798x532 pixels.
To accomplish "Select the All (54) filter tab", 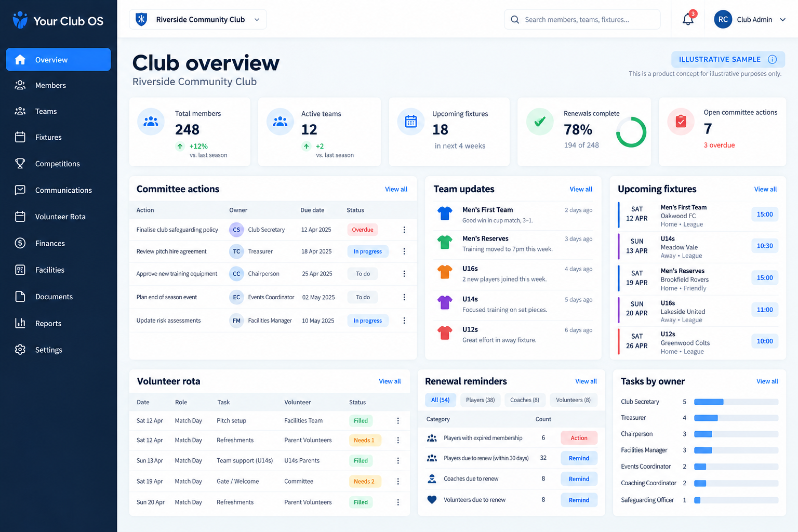I will click(441, 400).
